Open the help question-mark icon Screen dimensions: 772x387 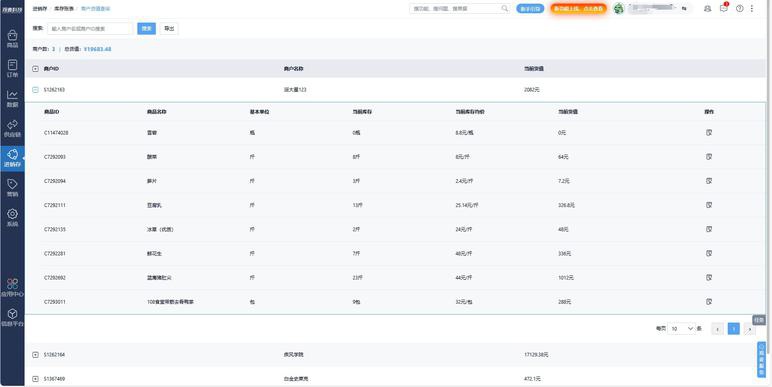[x=740, y=8]
